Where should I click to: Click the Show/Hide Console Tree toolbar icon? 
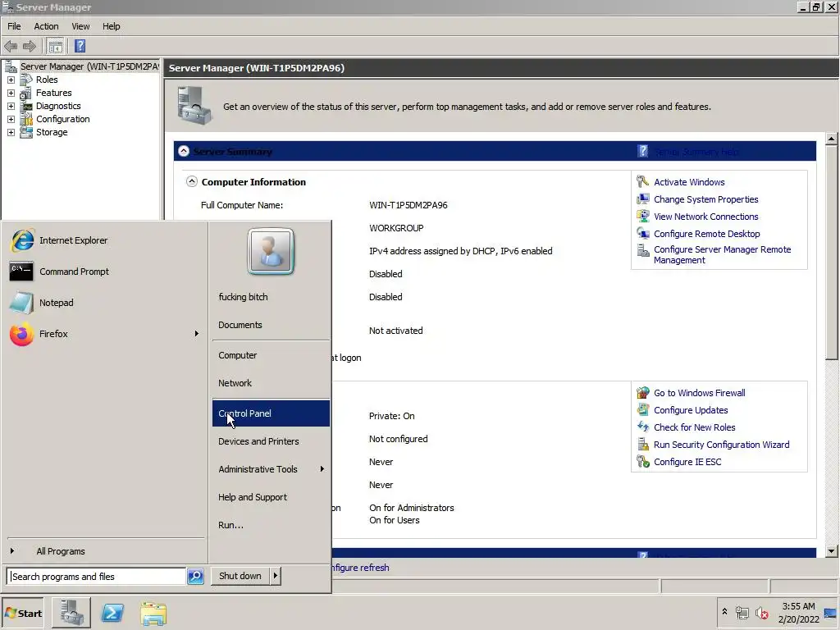55,47
